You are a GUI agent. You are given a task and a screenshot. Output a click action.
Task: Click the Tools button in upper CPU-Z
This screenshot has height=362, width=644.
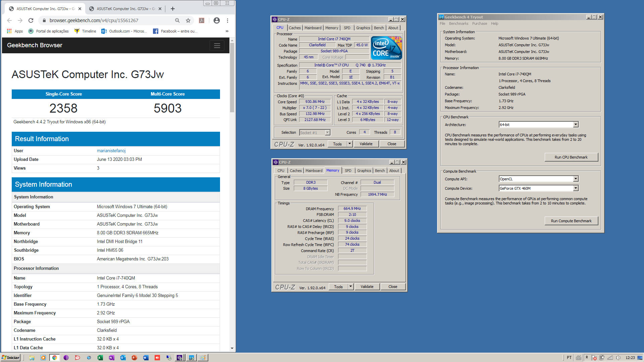[337, 144]
